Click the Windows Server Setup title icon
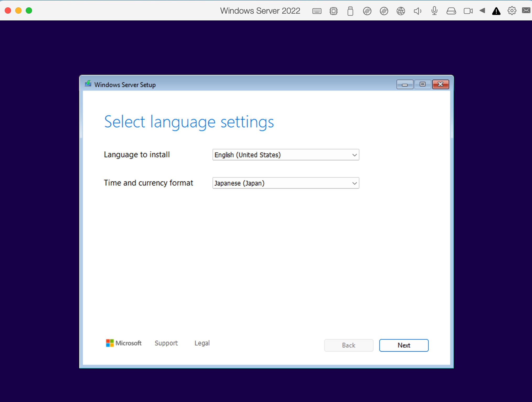Viewport: 532px width, 402px height. [88, 84]
